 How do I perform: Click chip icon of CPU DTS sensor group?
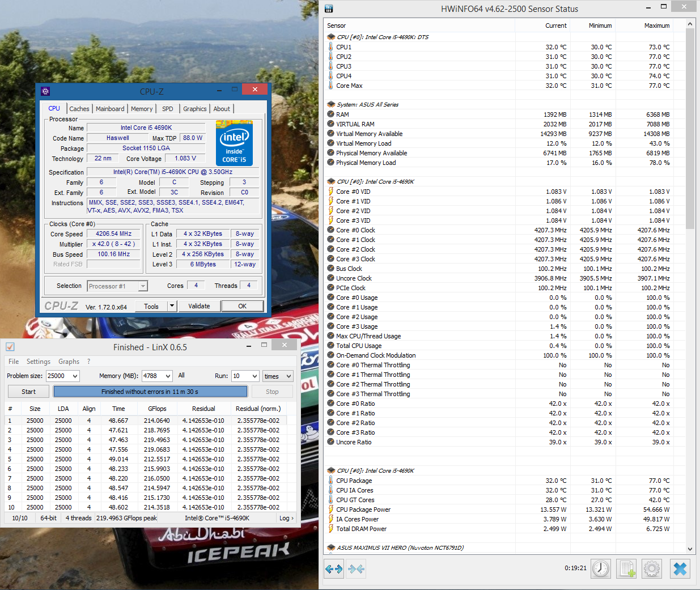331,37
